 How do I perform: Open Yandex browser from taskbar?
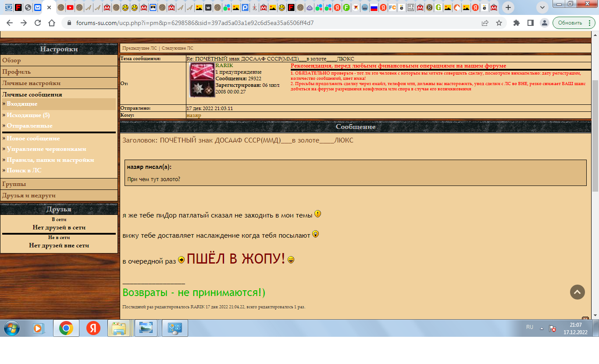click(x=93, y=328)
